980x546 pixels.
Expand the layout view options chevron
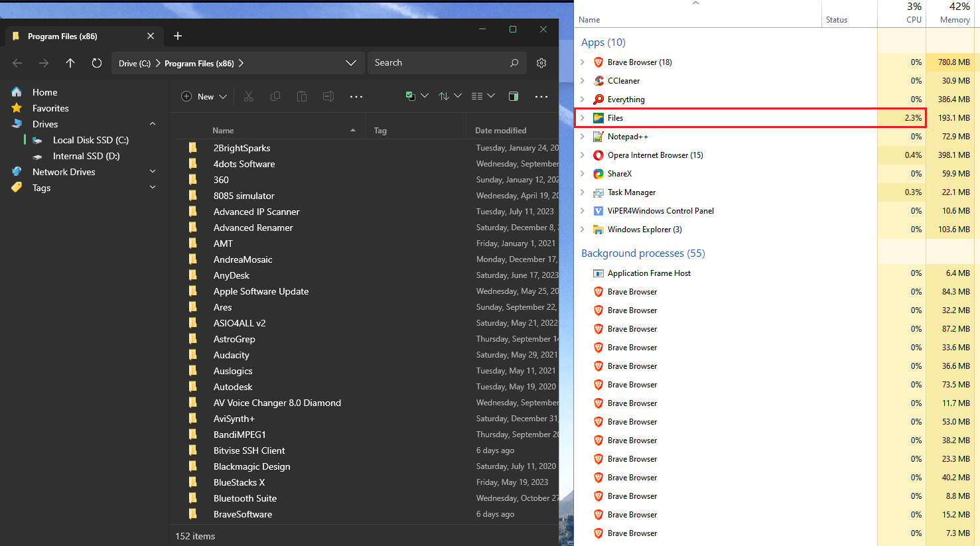point(491,96)
